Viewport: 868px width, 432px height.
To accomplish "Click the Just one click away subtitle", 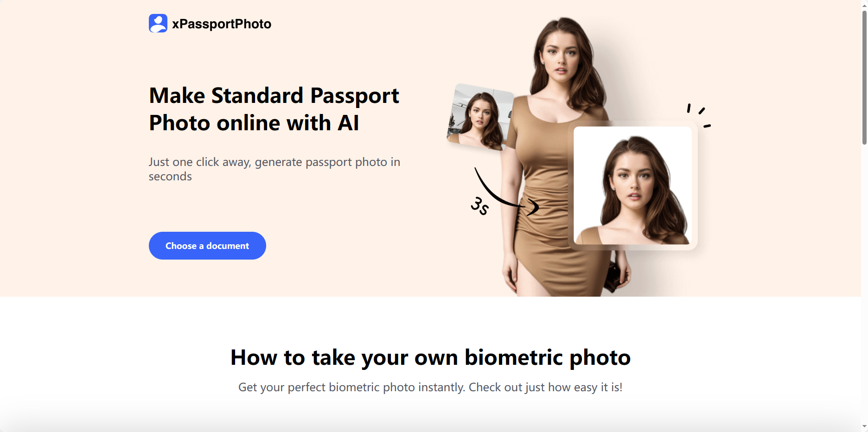I will (x=274, y=169).
